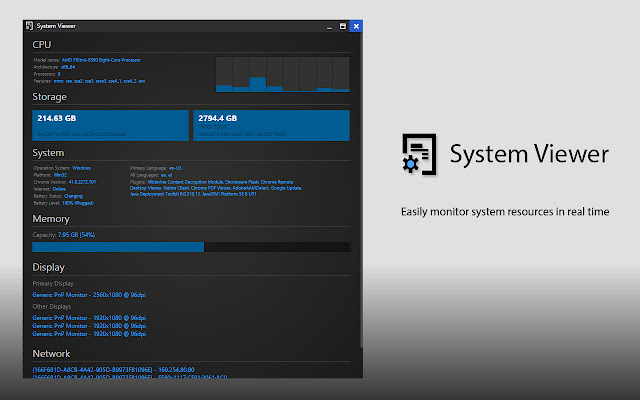The height and width of the screenshot is (400, 640).
Task: Click the Operating System Windows value
Action: point(81,168)
